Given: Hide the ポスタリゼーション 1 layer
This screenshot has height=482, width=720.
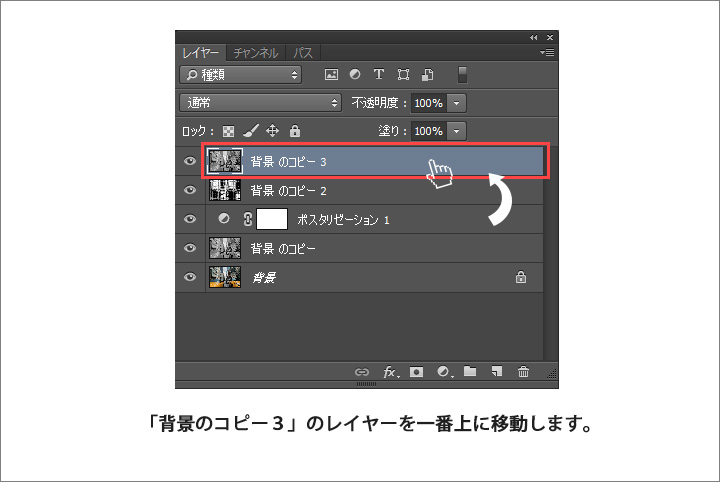Looking at the screenshot, I should click(190, 219).
